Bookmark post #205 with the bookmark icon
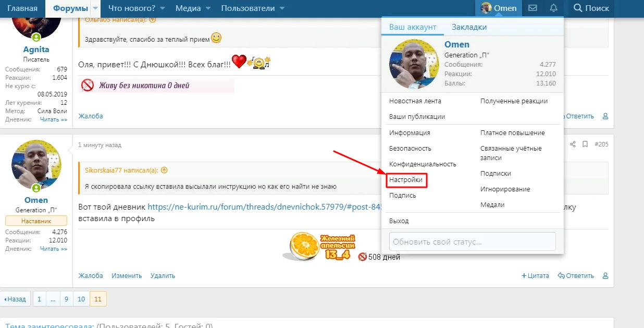644x328 pixels. pyautogui.click(x=585, y=144)
